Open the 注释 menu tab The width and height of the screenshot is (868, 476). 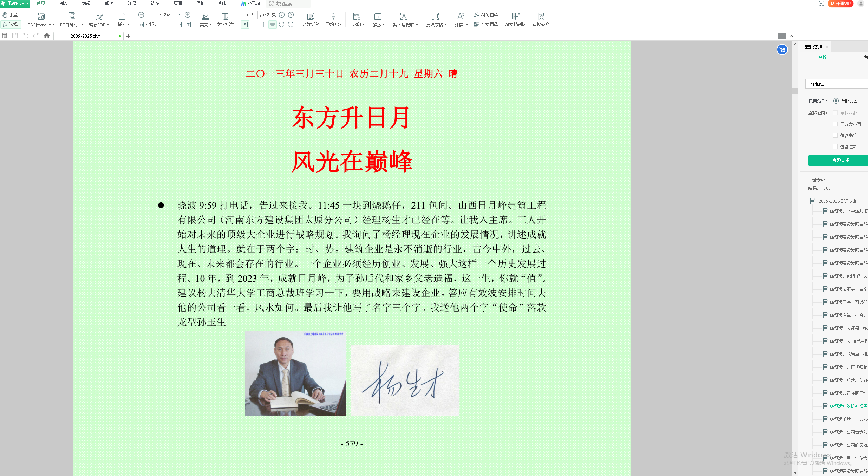tap(132, 4)
